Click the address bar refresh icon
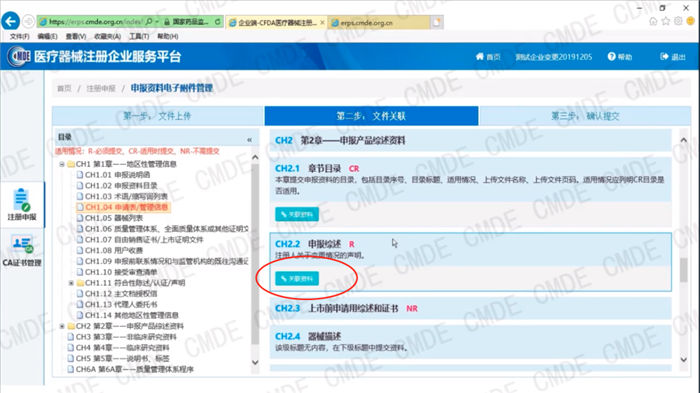 pos(217,21)
